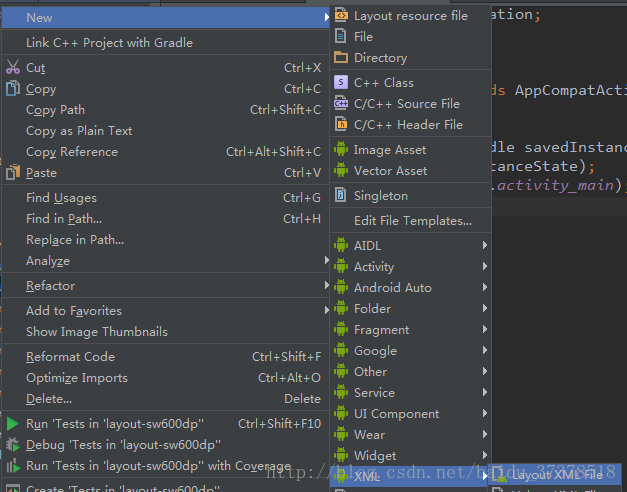Expand the Wear submenu arrow
Screen dimensions: 627x492
coord(485,434)
